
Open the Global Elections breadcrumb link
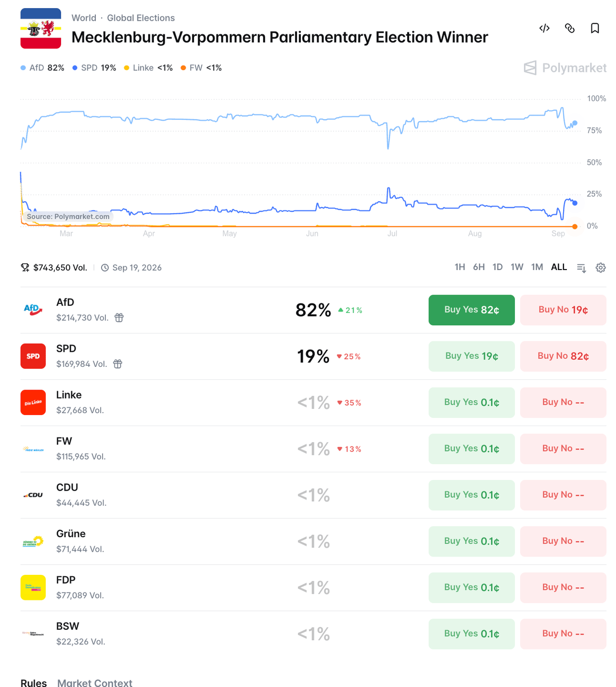141,18
